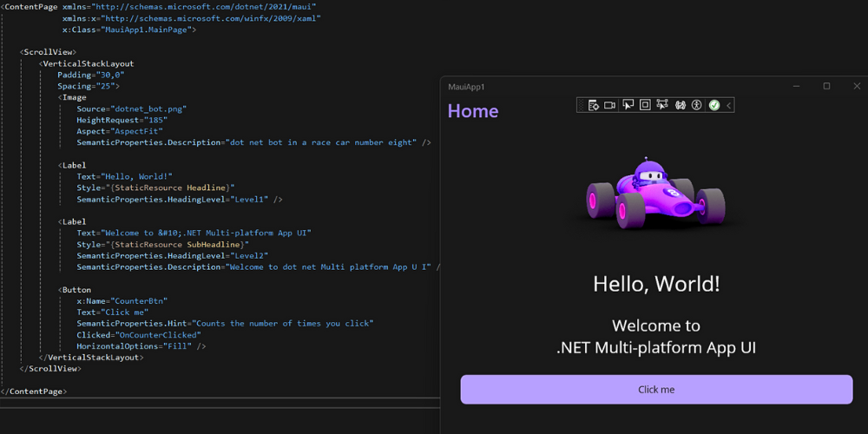Image resolution: width=868 pixels, height=434 pixels.
Task: Collapse the in-app debug toolbar chevron
Action: tap(728, 105)
